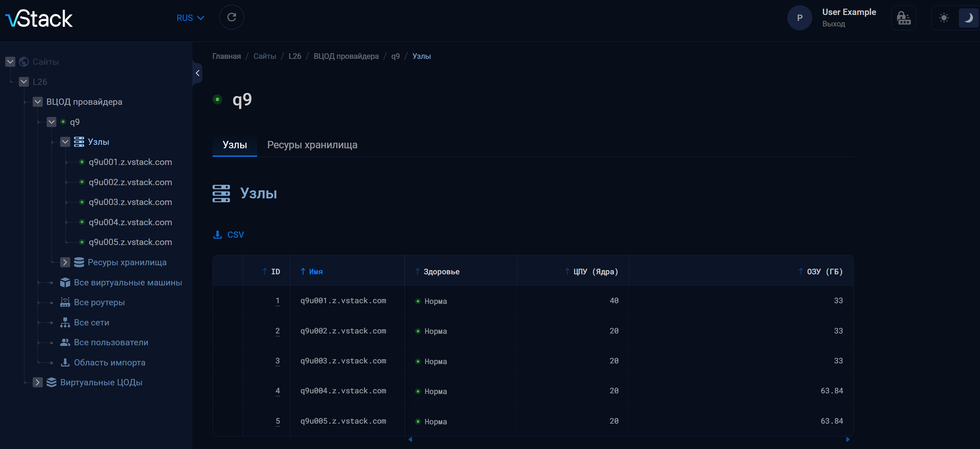Click the Узлы servers icon in tree
Image resolution: width=980 pixels, height=449 pixels.
click(x=79, y=142)
